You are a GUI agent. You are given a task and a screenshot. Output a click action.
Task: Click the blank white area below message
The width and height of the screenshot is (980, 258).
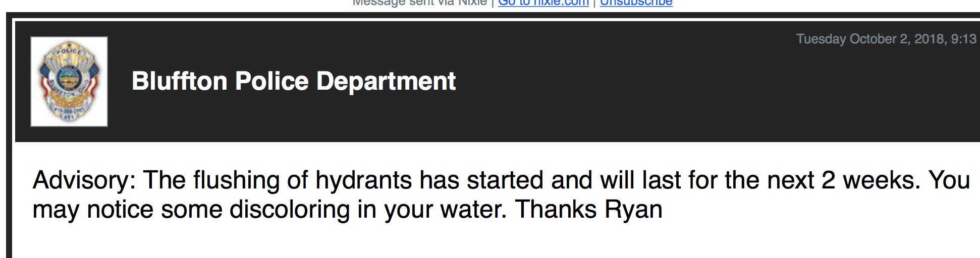[x=495, y=243]
